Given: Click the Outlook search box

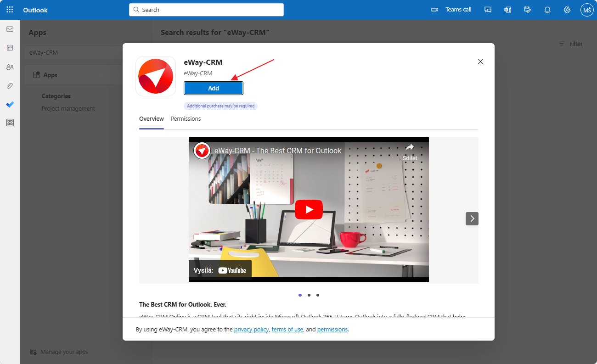Looking at the screenshot, I should (206, 10).
